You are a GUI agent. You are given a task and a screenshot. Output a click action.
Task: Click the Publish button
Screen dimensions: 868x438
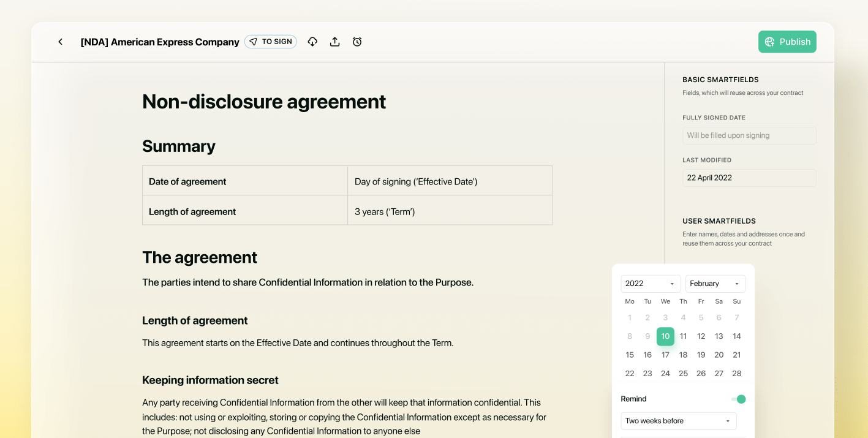pos(787,41)
